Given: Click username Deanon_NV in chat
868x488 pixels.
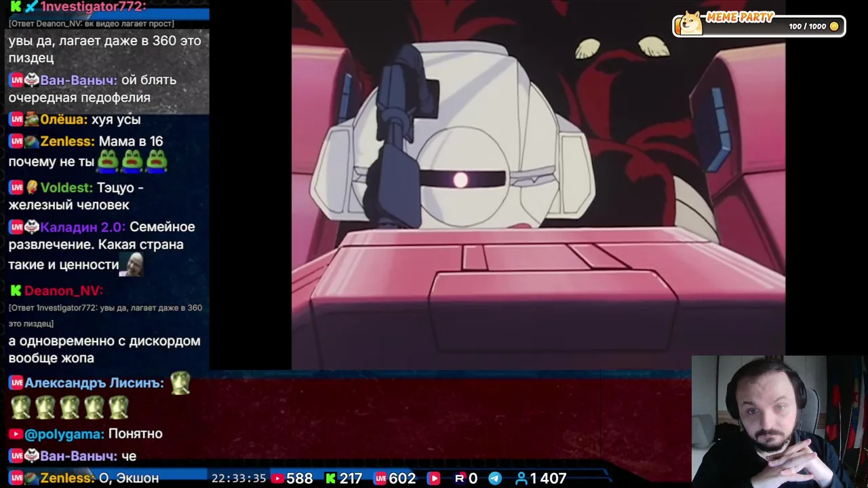Looking at the screenshot, I should (64, 291).
